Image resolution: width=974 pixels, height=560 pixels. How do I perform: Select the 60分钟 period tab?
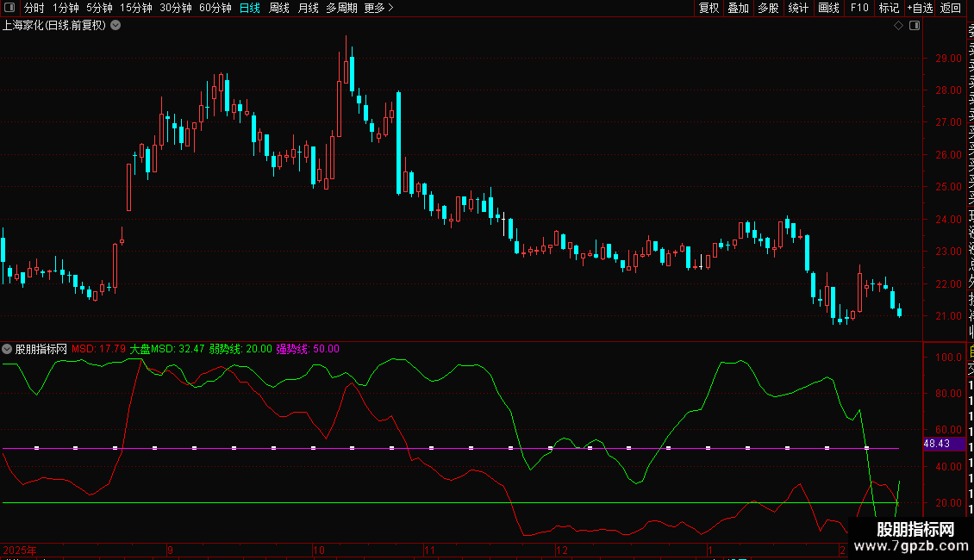tap(215, 8)
